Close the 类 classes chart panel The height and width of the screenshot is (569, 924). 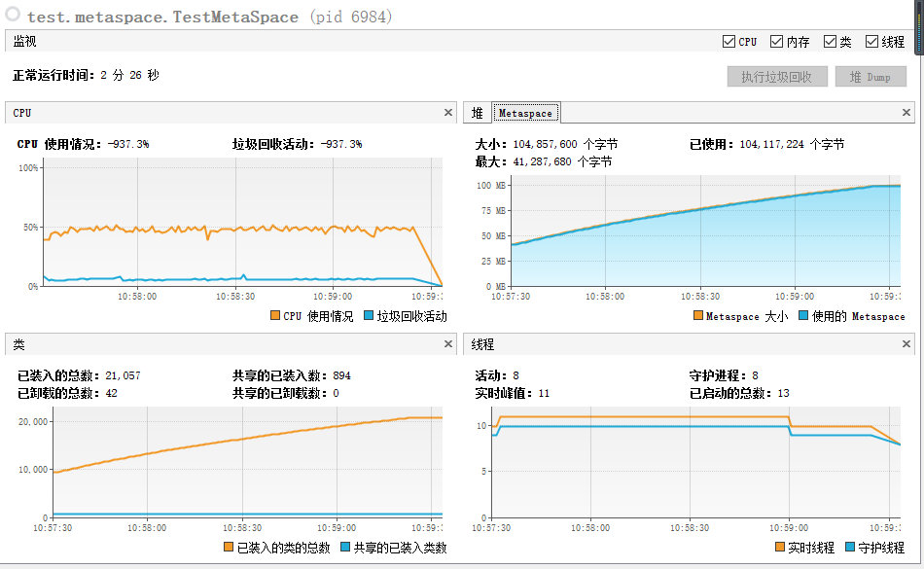point(447,344)
